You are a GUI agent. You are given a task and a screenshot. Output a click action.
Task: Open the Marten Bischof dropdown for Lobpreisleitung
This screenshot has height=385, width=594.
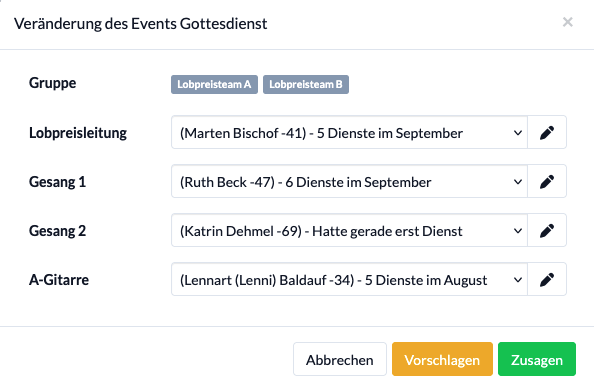[x=349, y=132]
